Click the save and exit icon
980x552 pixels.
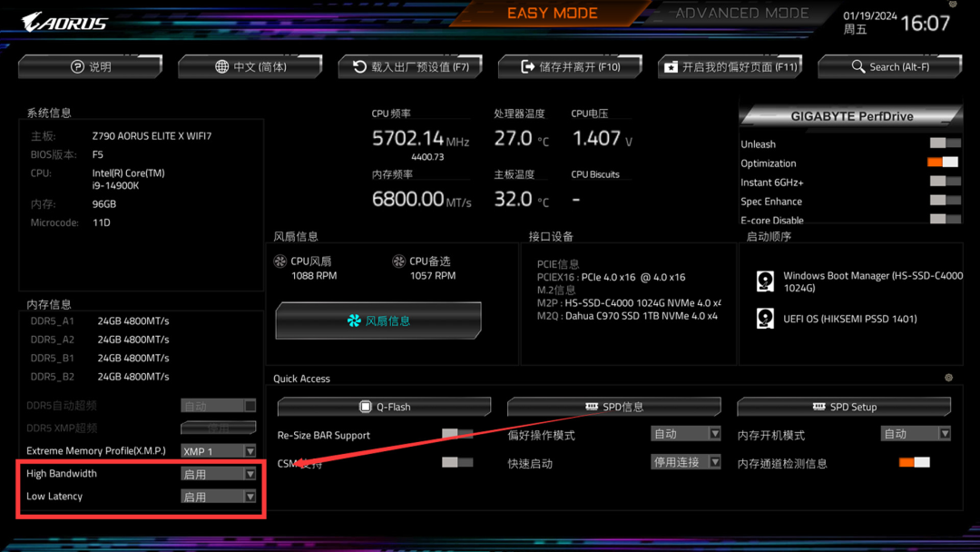coord(528,67)
